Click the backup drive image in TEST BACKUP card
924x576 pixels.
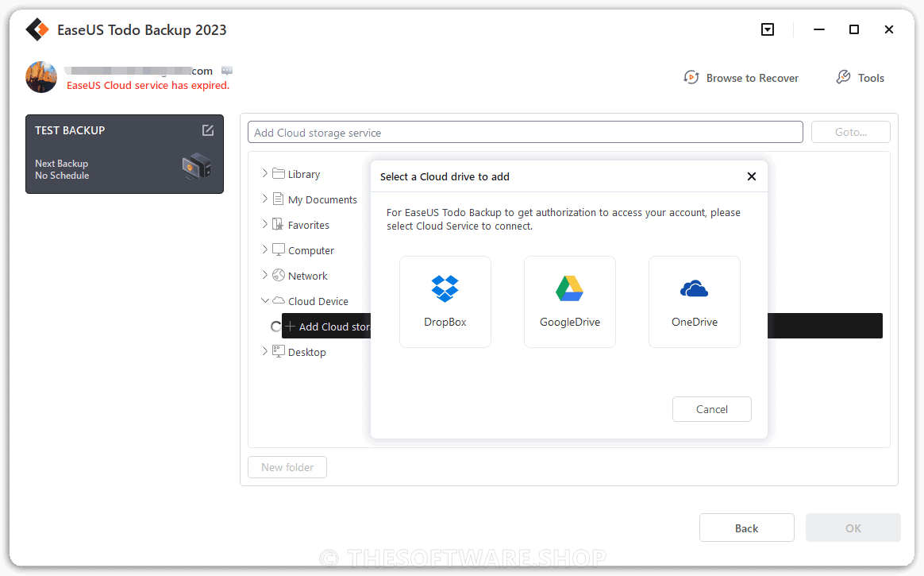coord(196,166)
